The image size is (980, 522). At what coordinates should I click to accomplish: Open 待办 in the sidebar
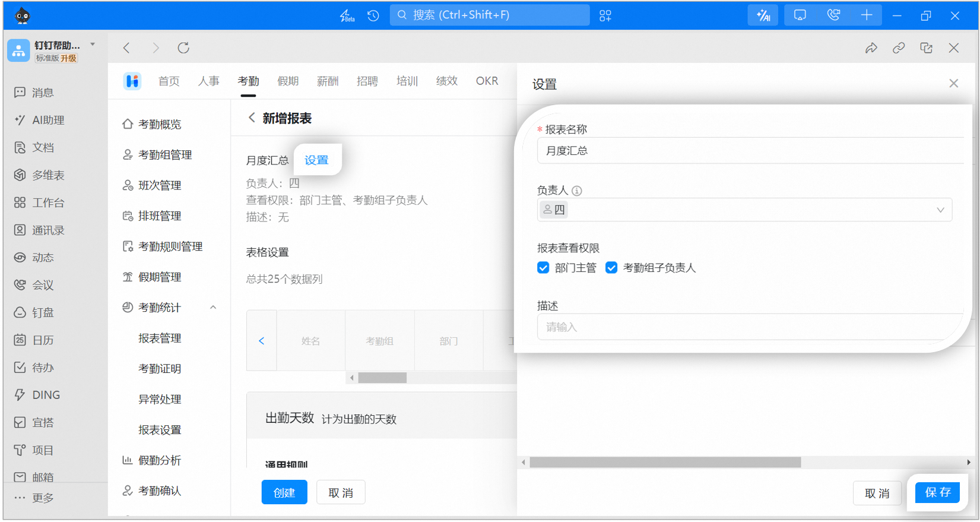[x=34, y=368]
